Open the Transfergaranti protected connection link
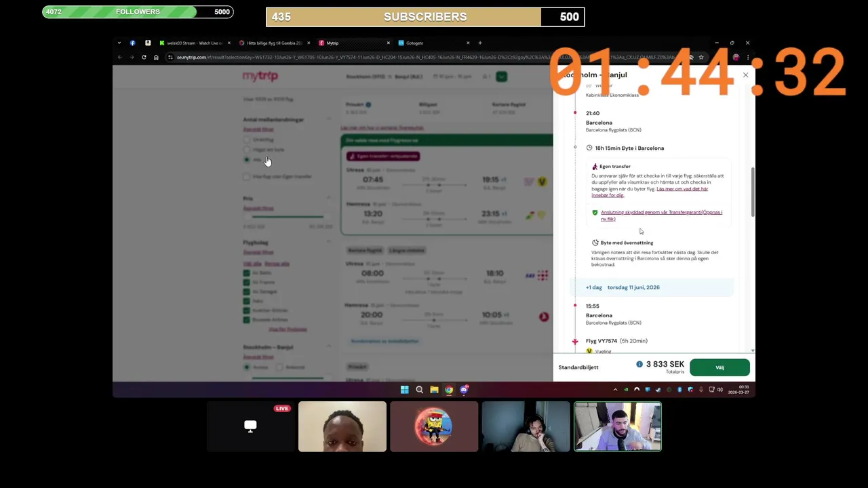 click(661, 216)
